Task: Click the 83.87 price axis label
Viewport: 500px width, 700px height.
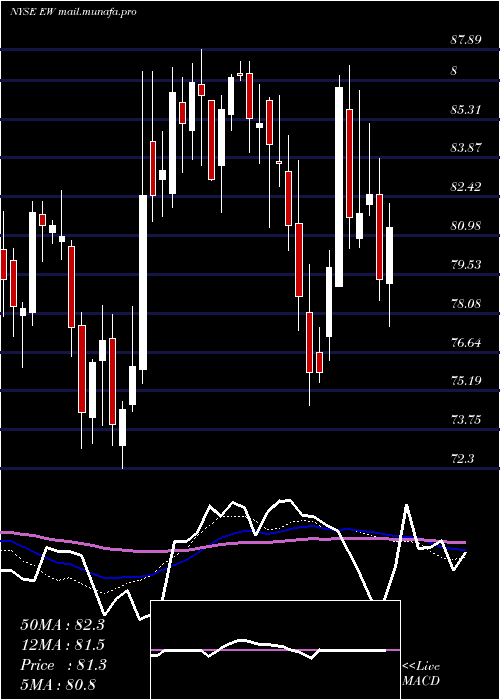Action: click(466, 148)
